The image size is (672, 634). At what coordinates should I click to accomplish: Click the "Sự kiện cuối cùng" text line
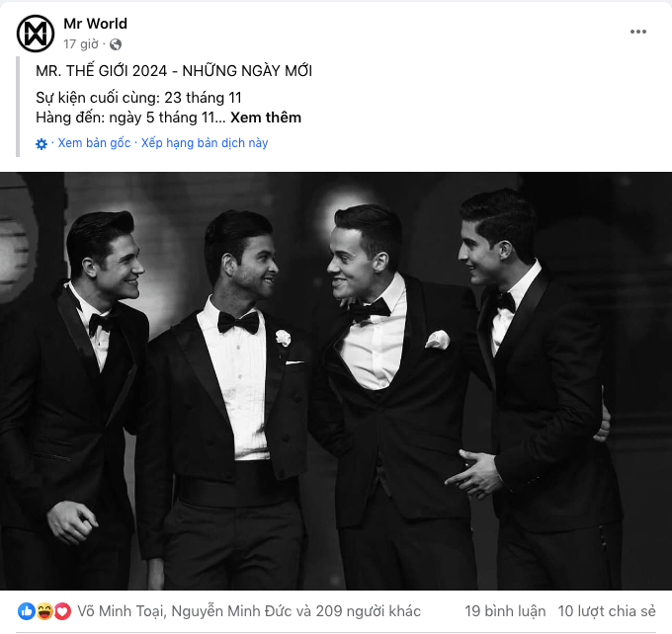[138, 97]
